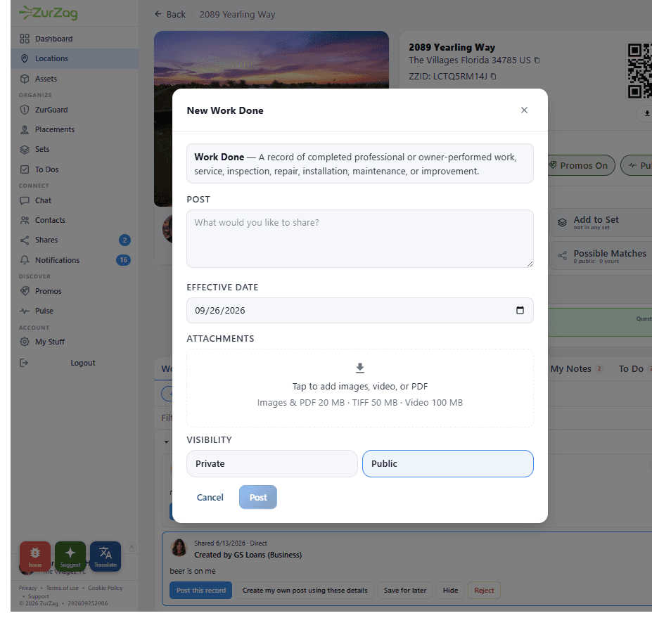Open the calendar date picker icon

[520, 310]
